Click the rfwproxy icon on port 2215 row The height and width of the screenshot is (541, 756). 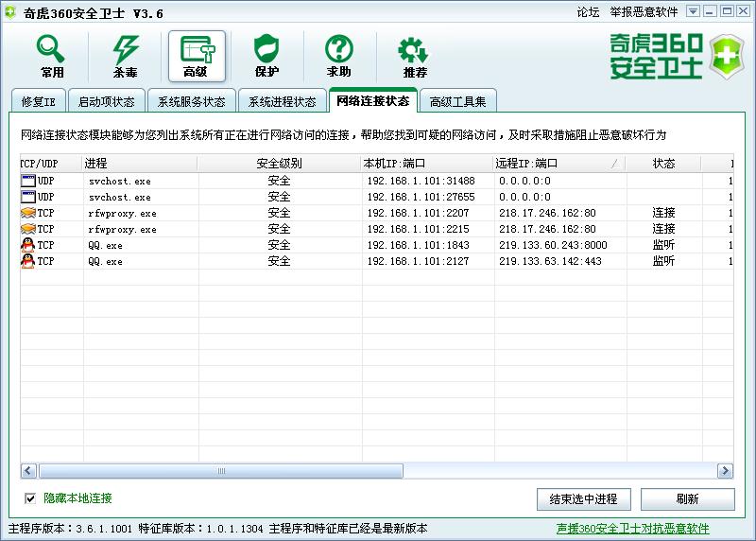28,229
